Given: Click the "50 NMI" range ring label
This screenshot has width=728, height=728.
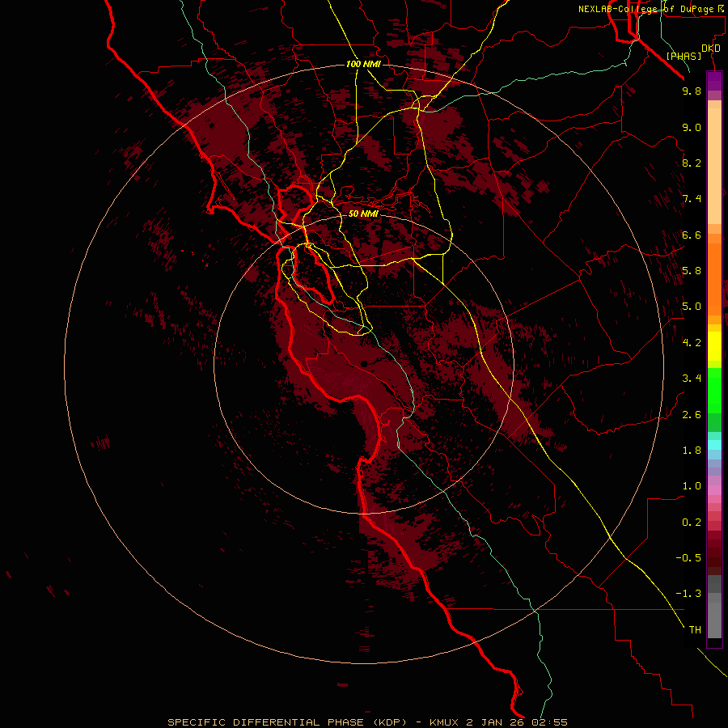Looking at the screenshot, I should [x=363, y=214].
